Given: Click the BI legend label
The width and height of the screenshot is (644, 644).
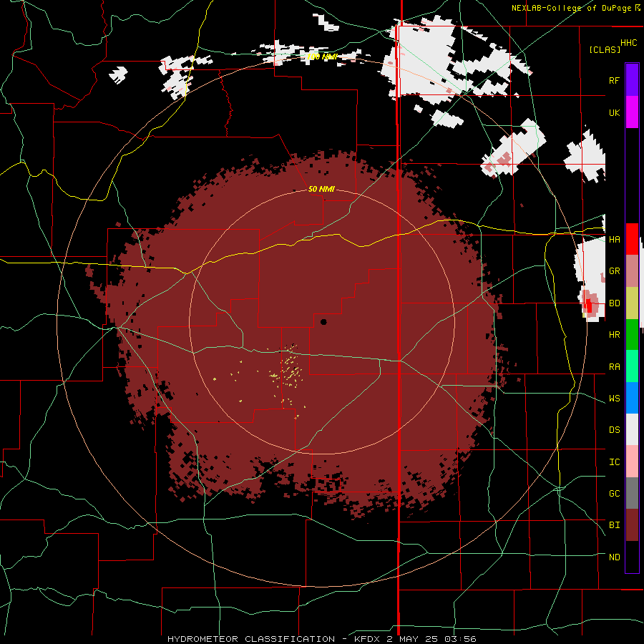Looking at the screenshot, I should coord(614,525).
